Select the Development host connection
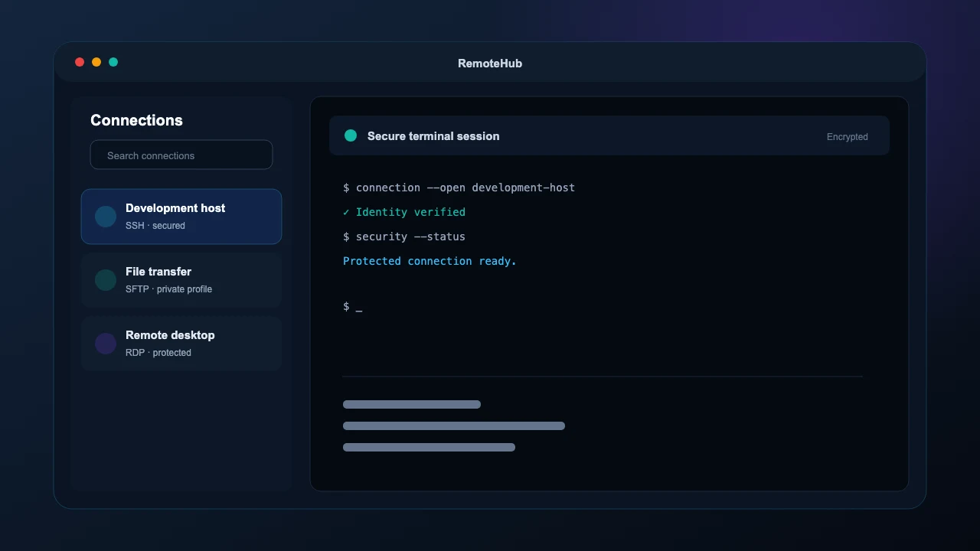 coord(181,217)
